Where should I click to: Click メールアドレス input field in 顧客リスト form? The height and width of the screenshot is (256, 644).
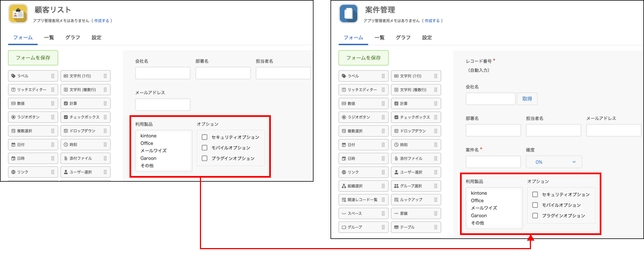point(162,104)
